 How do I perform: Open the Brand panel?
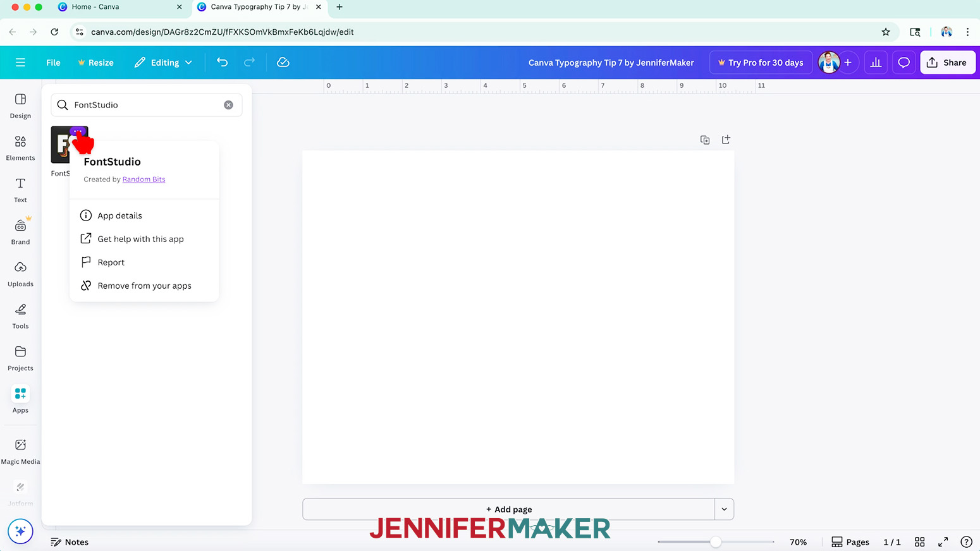click(20, 233)
